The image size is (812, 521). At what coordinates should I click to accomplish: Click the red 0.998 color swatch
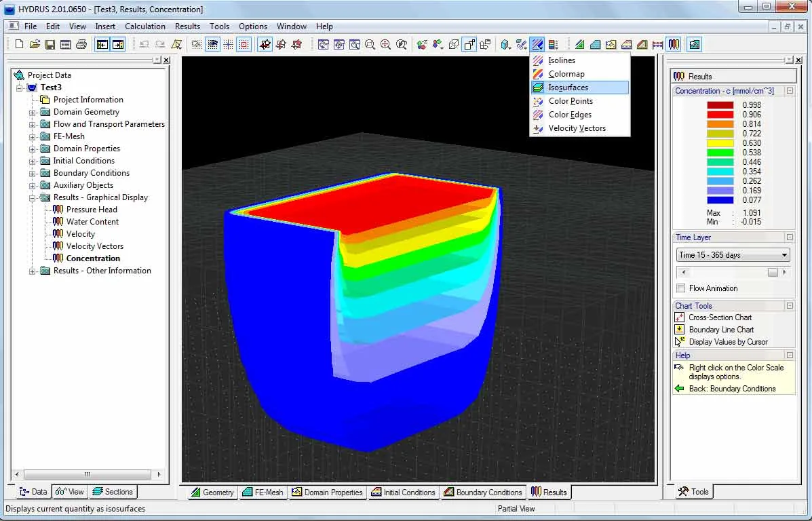pos(720,105)
